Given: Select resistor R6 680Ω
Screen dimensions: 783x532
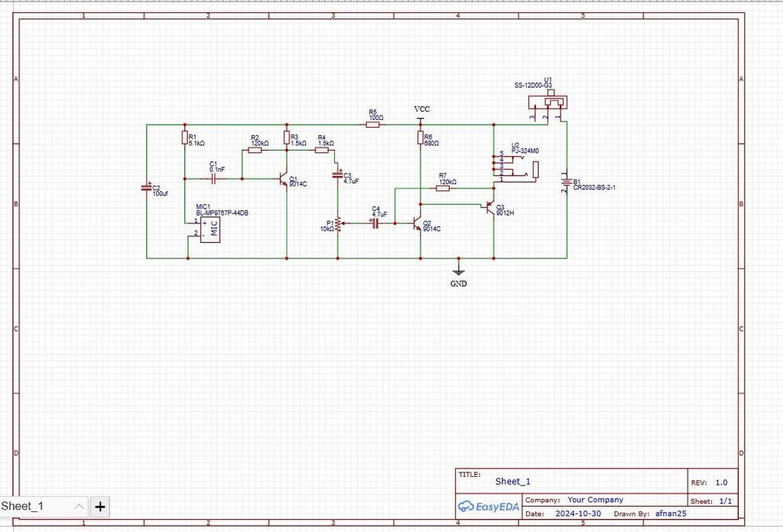Looking at the screenshot, I should pos(421,138).
